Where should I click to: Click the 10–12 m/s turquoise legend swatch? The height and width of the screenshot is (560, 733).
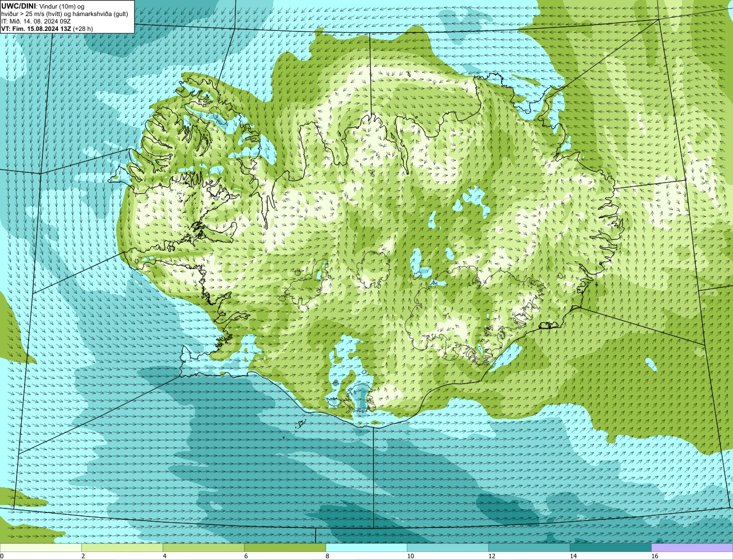[448, 547]
